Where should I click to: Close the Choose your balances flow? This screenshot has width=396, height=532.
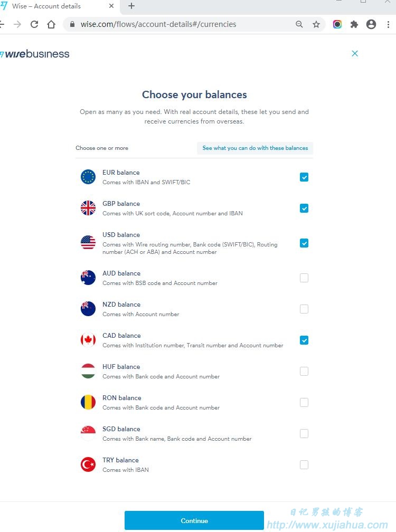(x=355, y=53)
